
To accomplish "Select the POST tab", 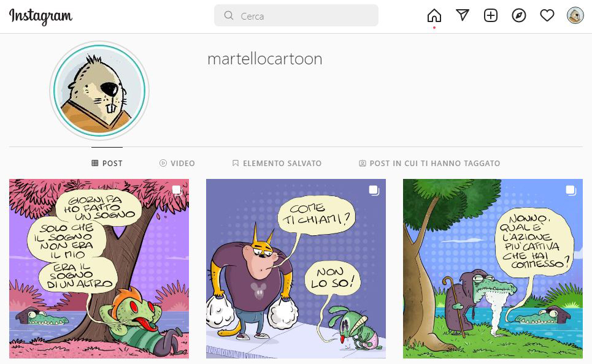I will click(x=107, y=164).
